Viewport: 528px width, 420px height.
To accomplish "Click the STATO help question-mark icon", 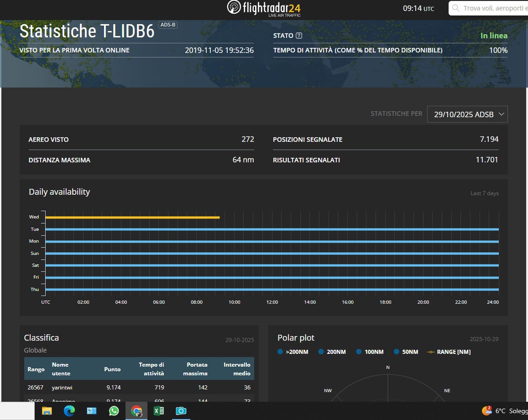I will click(299, 36).
